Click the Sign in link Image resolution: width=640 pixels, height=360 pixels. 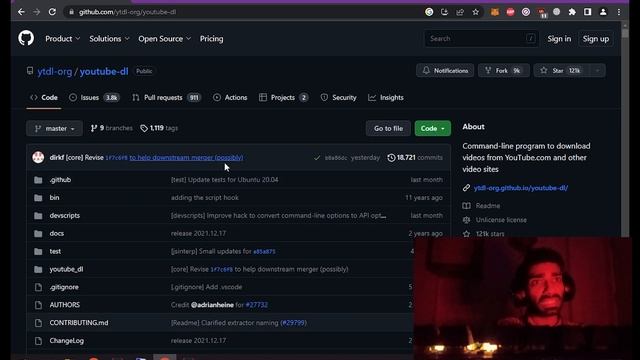click(559, 39)
